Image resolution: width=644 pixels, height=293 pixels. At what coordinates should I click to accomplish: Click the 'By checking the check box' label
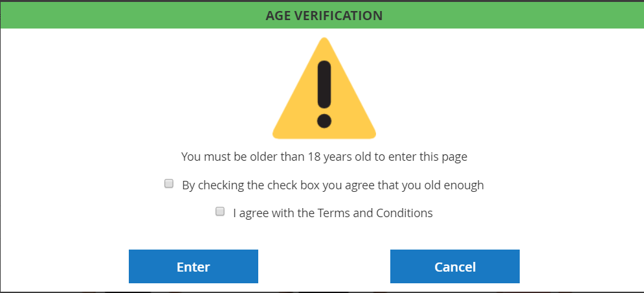pyautogui.click(x=333, y=185)
